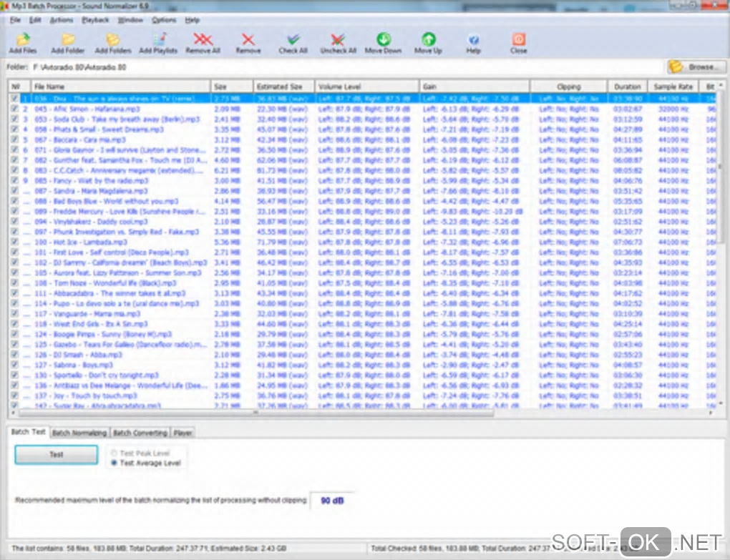Toggle checkbox for Baccara - Cara mia.mp3

pos(15,139)
